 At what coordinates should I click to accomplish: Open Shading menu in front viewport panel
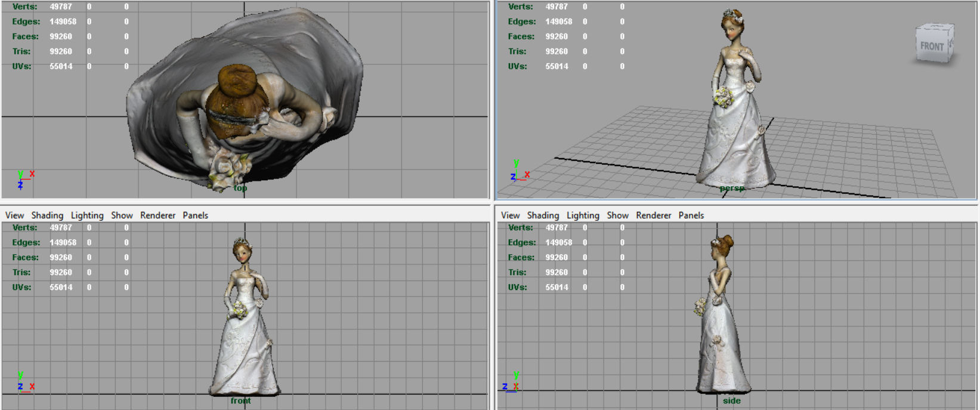[47, 215]
